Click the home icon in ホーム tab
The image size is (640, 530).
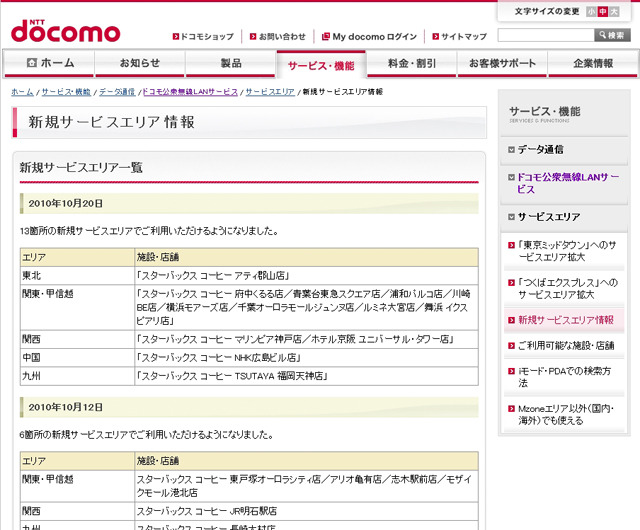(x=31, y=62)
